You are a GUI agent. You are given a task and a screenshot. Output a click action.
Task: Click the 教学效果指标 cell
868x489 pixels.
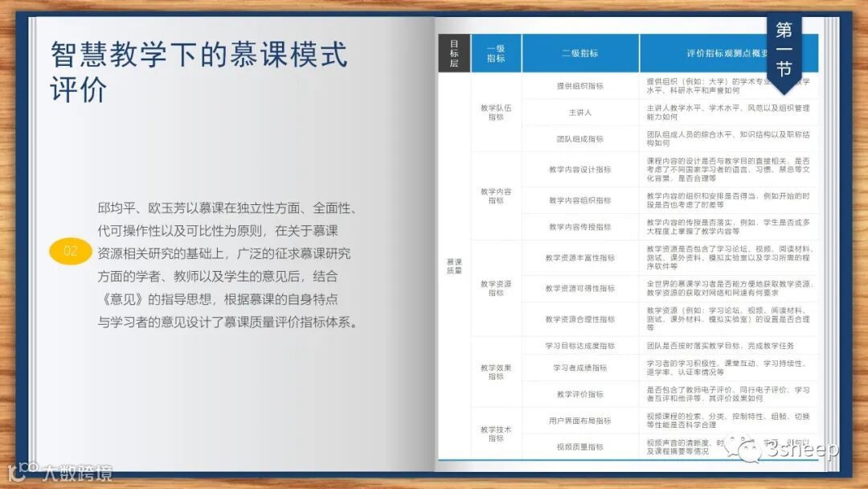tap(496, 372)
